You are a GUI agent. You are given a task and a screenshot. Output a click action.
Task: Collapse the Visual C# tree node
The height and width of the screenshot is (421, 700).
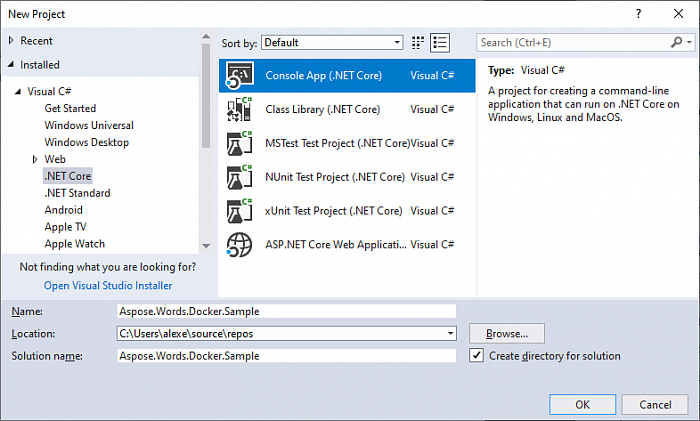18,92
